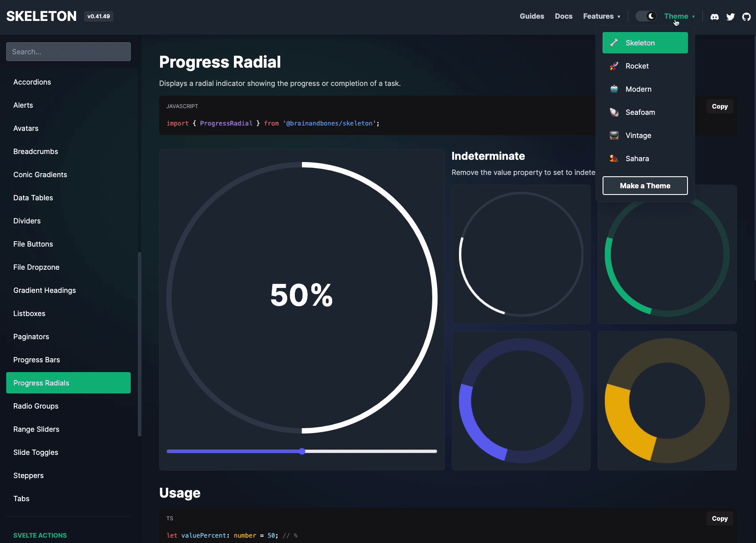The image size is (756, 543).
Task: Open Steppers in the sidebar
Action: tap(68, 475)
